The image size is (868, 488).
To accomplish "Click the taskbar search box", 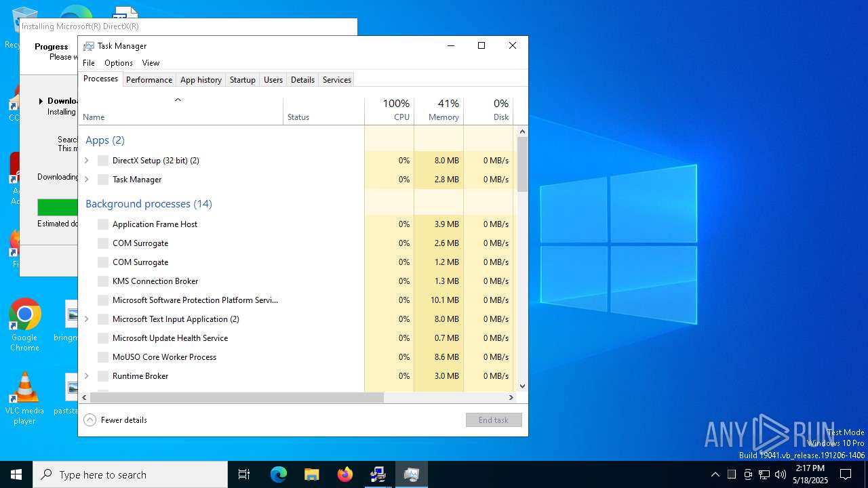I will [130, 474].
